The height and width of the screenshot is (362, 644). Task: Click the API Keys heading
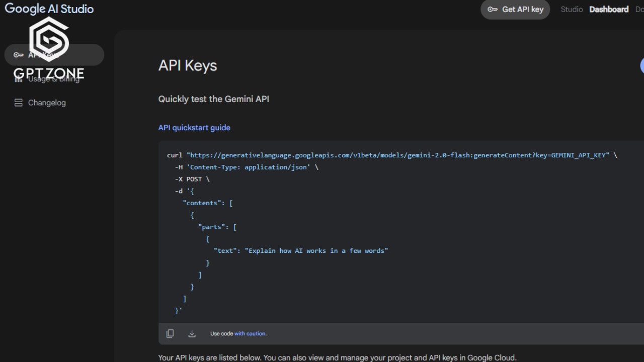tap(188, 65)
